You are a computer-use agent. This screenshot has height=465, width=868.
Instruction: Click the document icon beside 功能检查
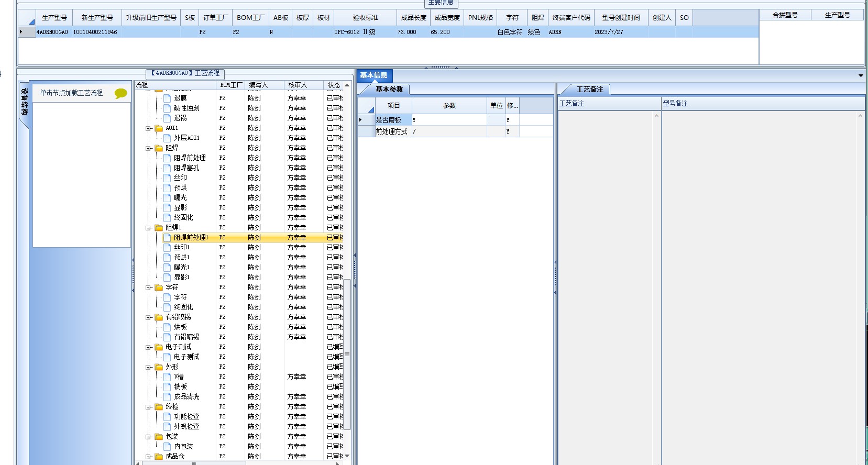click(168, 416)
